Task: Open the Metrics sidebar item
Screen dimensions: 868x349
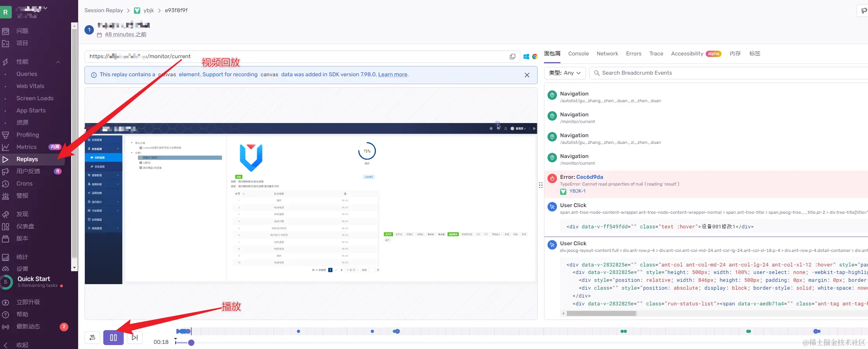Action: [26, 147]
